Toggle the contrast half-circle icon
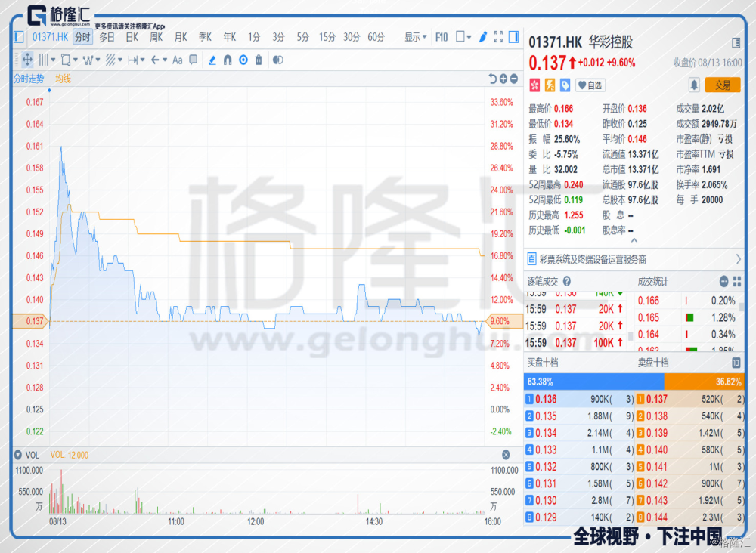 coord(277,60)
